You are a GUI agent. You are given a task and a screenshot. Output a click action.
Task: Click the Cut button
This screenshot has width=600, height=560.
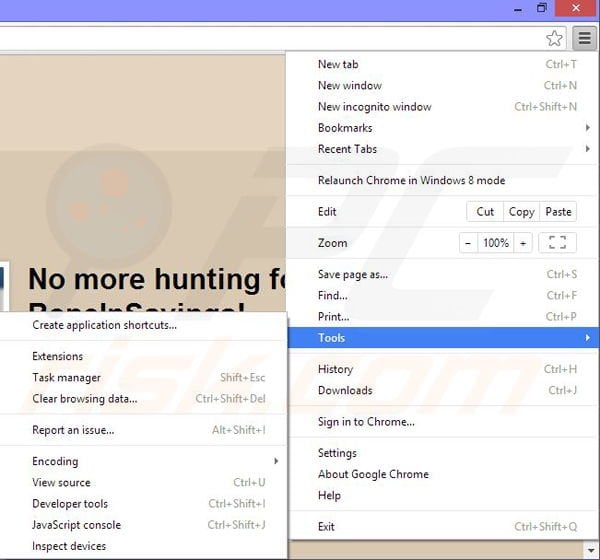click(x=485, y=212)
